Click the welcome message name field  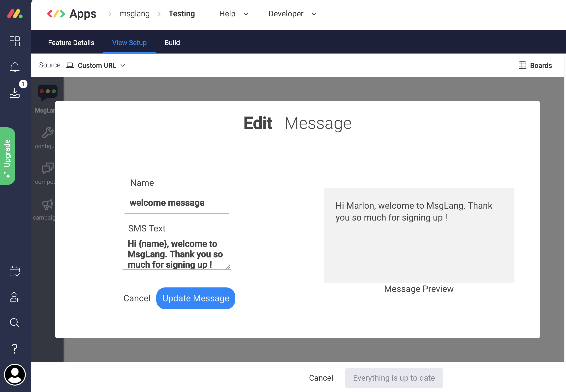tap(176, 203)
